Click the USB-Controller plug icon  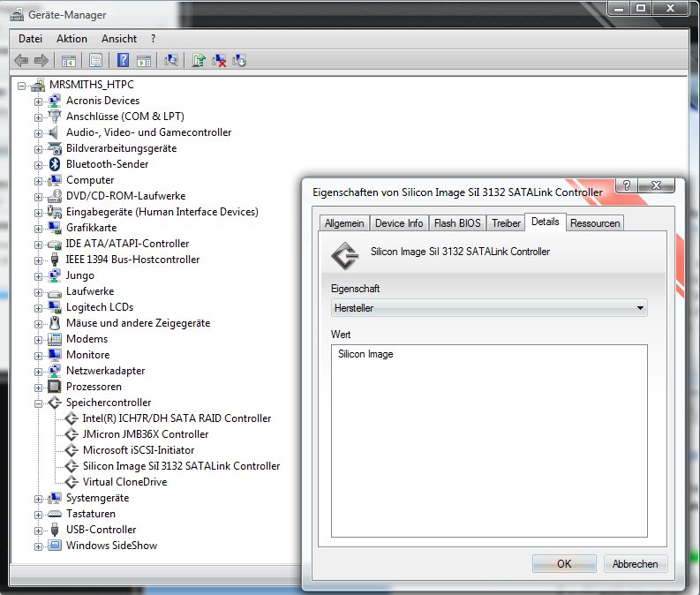pyautogui.click(x=55, y=530)
